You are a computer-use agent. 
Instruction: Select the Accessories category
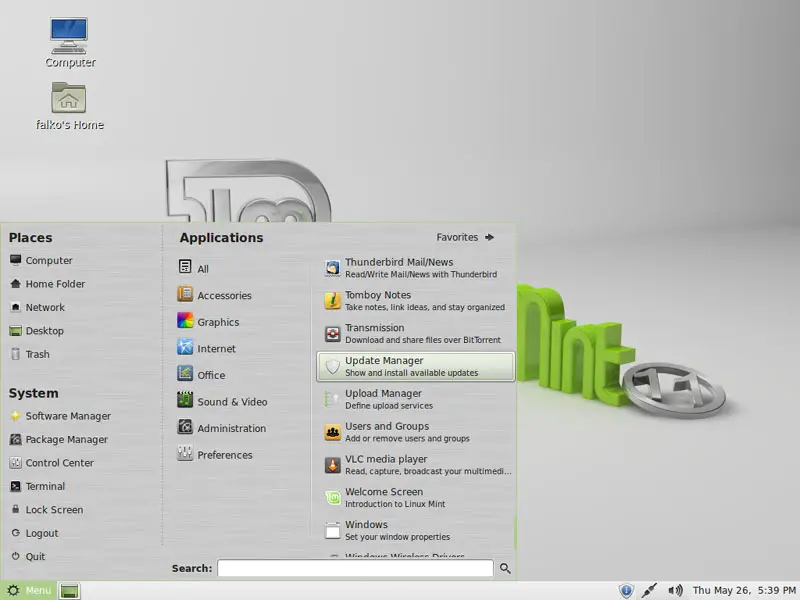(x=214, y=295)
